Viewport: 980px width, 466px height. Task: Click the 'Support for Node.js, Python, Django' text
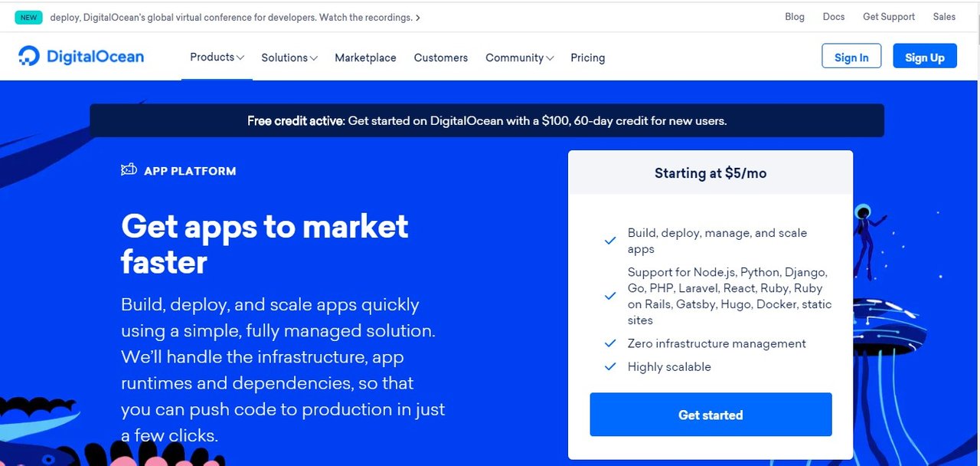coord(730,296)
